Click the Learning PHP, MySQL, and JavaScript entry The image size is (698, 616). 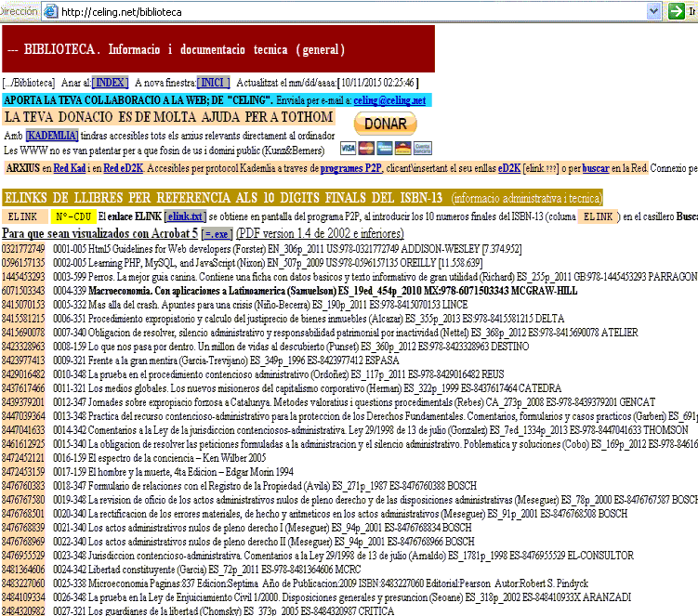268,263
